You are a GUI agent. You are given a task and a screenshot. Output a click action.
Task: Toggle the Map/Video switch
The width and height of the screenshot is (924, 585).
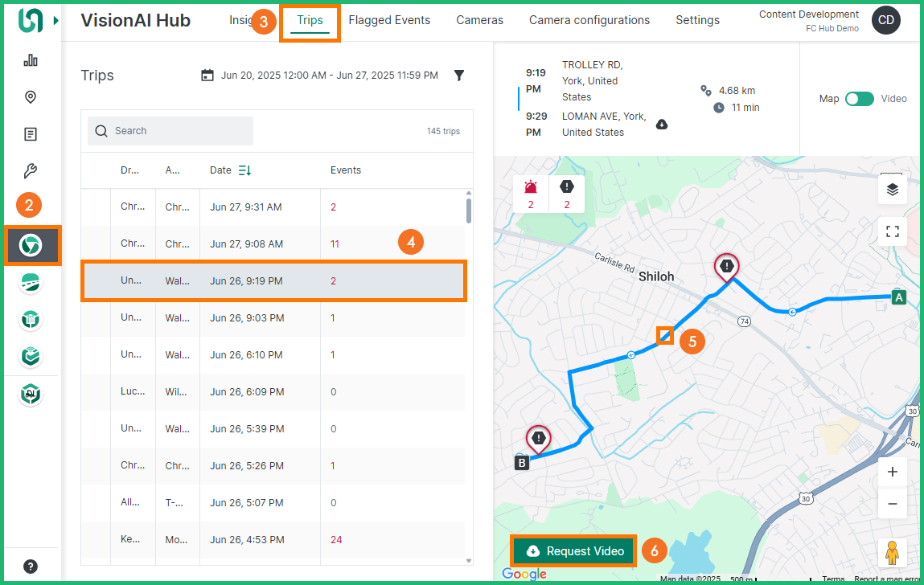pos(859,99)
